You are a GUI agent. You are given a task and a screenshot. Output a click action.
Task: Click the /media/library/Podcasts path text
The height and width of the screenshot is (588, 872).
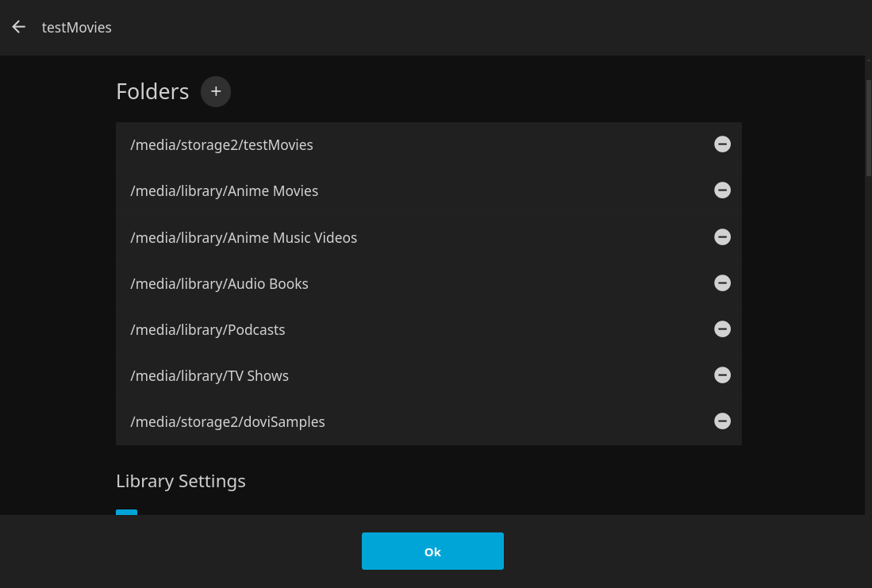[208, 330]
